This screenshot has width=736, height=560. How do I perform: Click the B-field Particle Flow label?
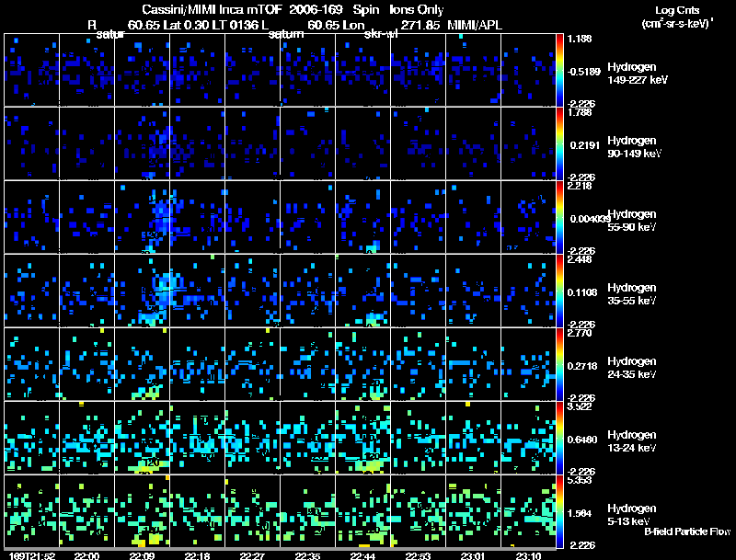pyautogui.click(x=686, y=531)
